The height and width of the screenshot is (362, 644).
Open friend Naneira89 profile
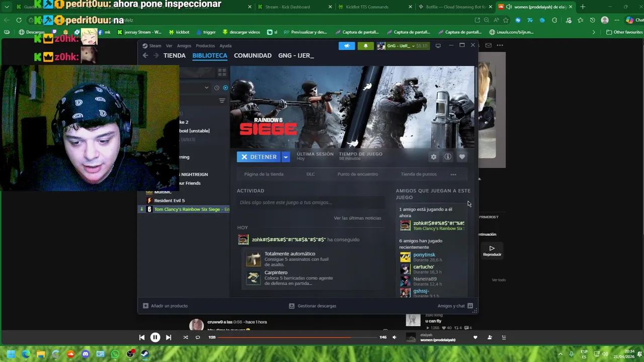point(425,279)
